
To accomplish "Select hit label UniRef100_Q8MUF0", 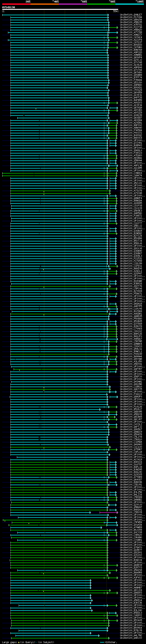I will (131, 397).
